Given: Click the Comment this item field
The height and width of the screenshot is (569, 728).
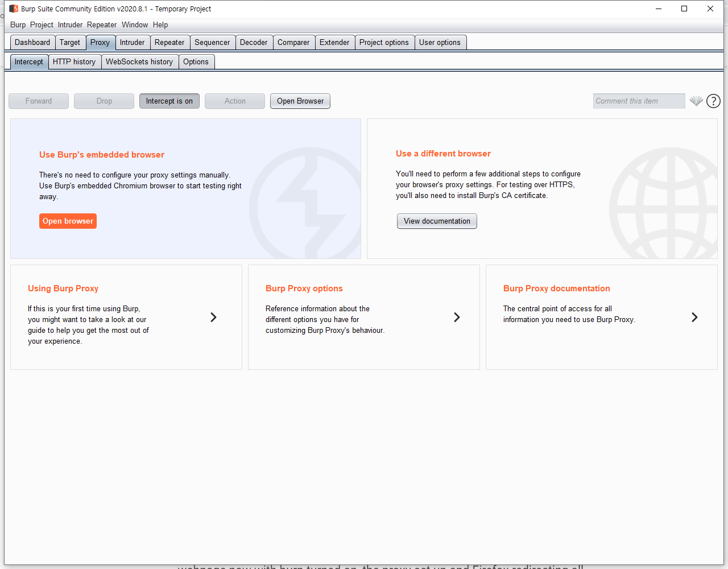Looking at the screenshot, I should (639, 101).
